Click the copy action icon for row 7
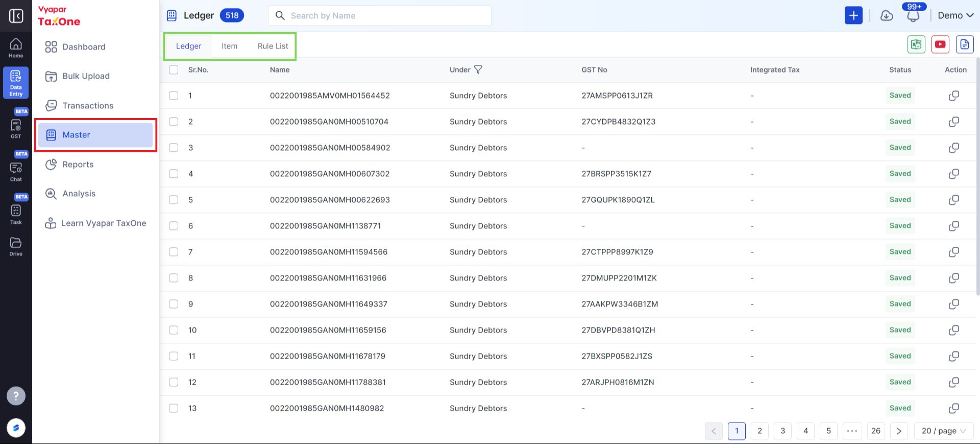The height and width of the screenshot is (444, 980). [x=953, y=252]
